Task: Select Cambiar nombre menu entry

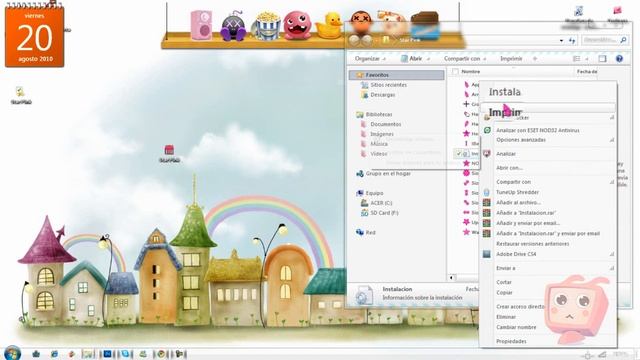Action: 516,327
